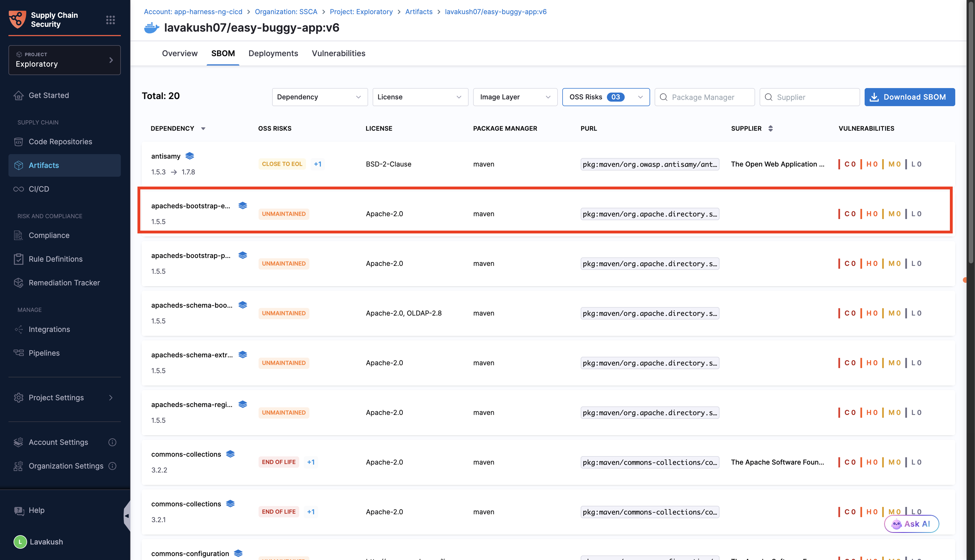Screen dimensions: 975x560
Task: Expand the OSS Risks filter dropdown
Action: click(605, 97)
